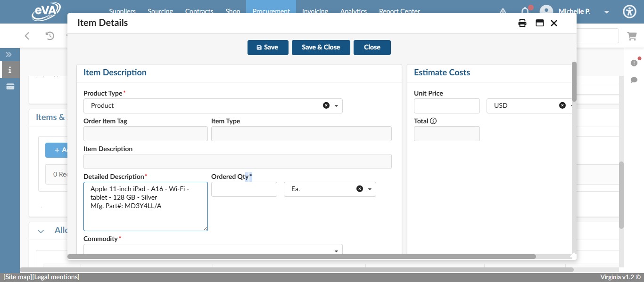Open the Ea. unit of measure dropdown

(369, 188)
